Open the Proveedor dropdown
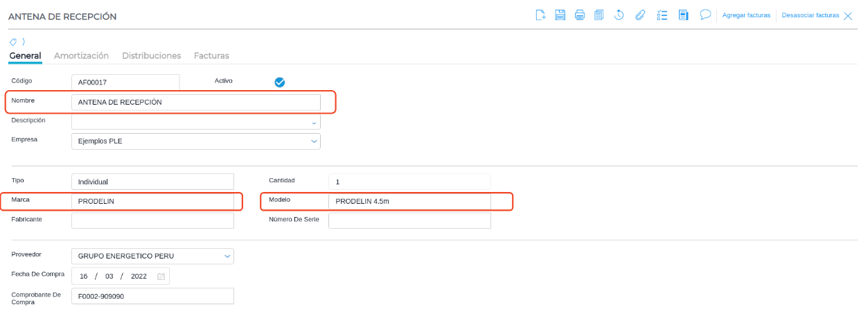 pos(227,256)
